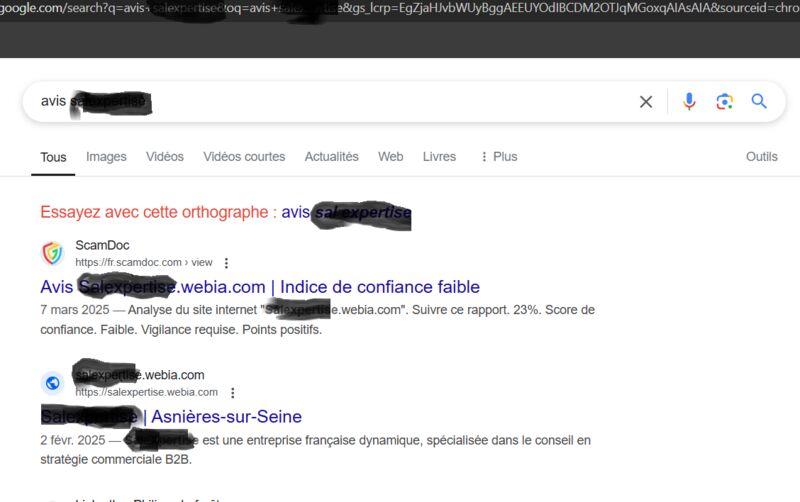The width and height of the screenshot is (800, 502).
Task: Switch to the Web tab
Action: 390,157
